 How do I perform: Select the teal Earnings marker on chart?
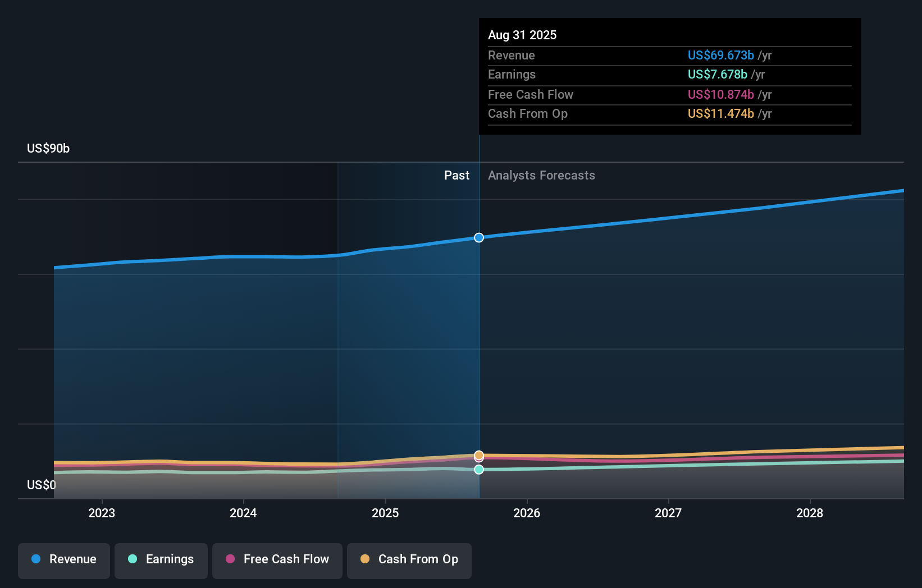478,470
